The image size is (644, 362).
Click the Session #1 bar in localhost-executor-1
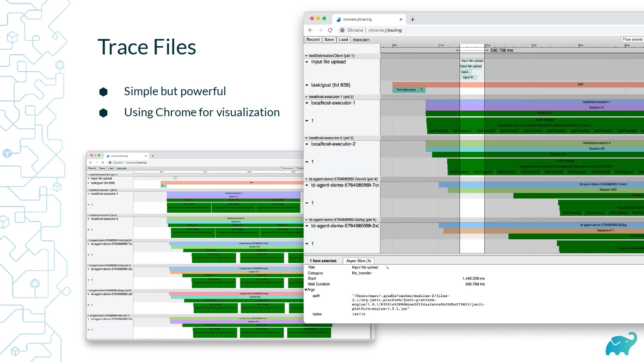click(x=596, y=107)
